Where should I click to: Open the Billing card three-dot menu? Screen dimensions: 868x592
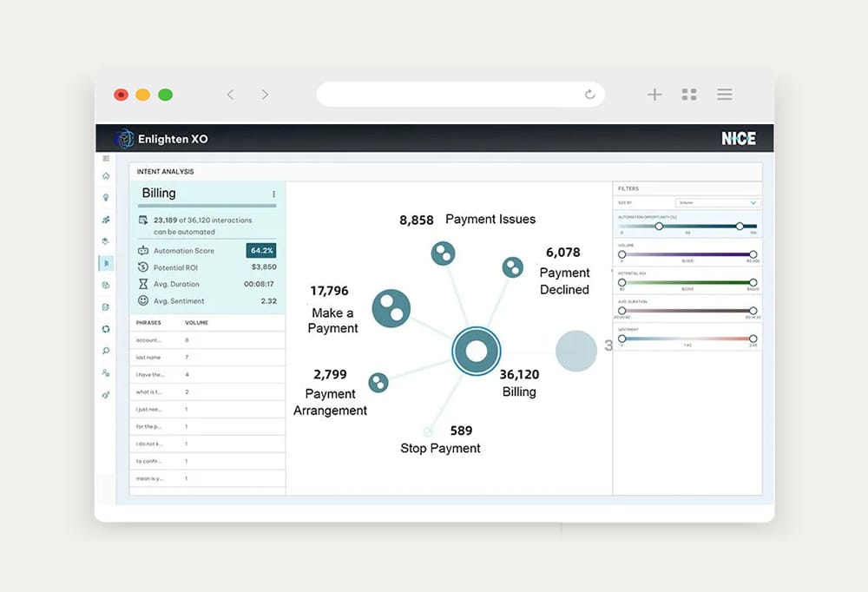(274, 194)
